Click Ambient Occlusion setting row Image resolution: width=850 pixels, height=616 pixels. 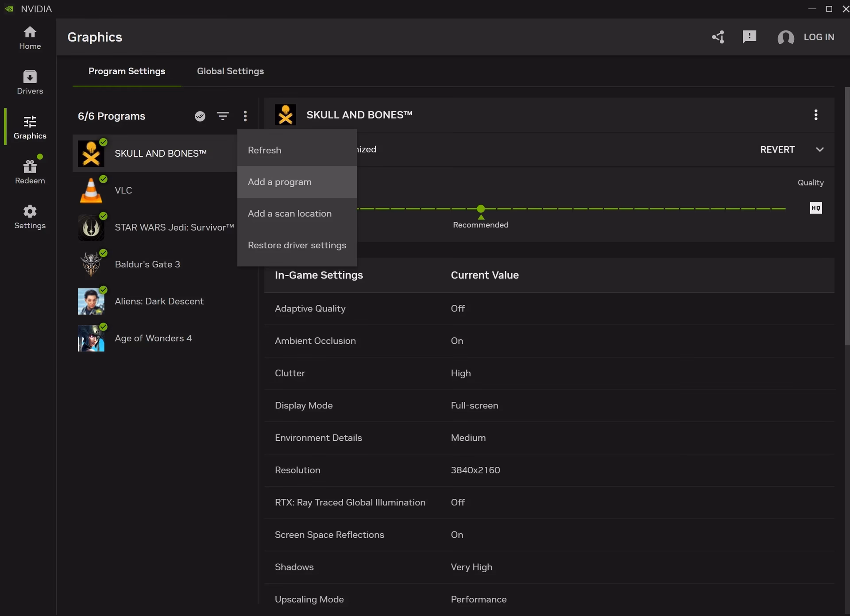click(549, 341)
